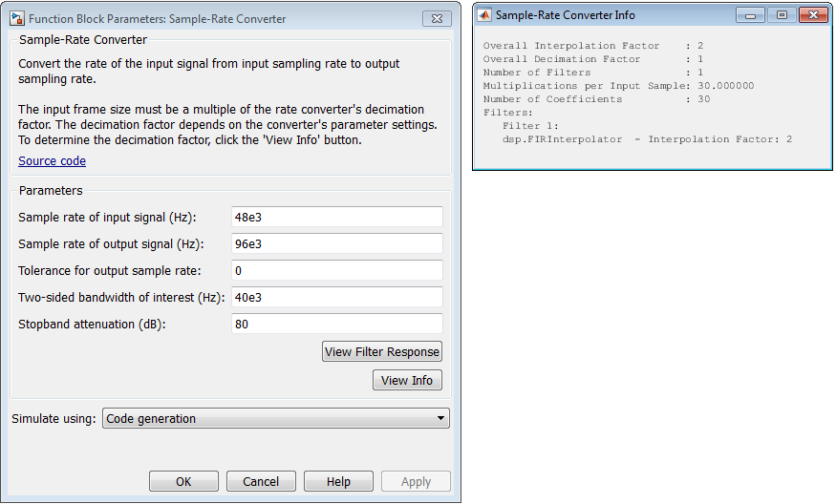Click the output signal sample rate field
The image size is (836, 504).
tap(336, 243)
